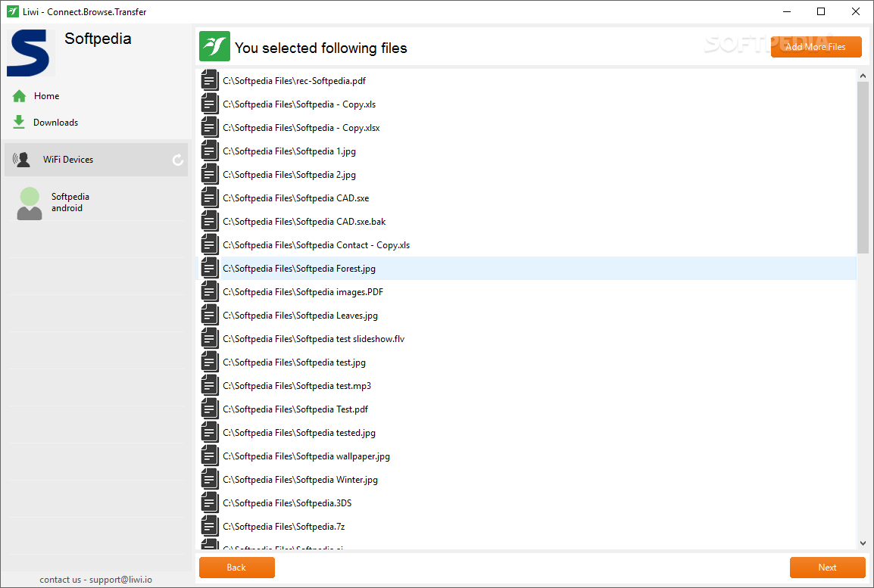Select the 'Softpedia Leaves.jpg' path text

[x=301, y=315]
